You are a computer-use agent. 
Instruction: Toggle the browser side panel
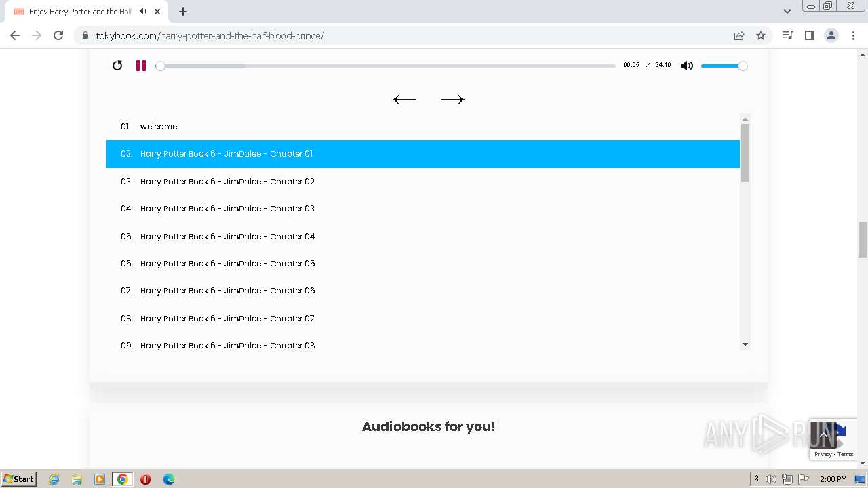[809, 35]
